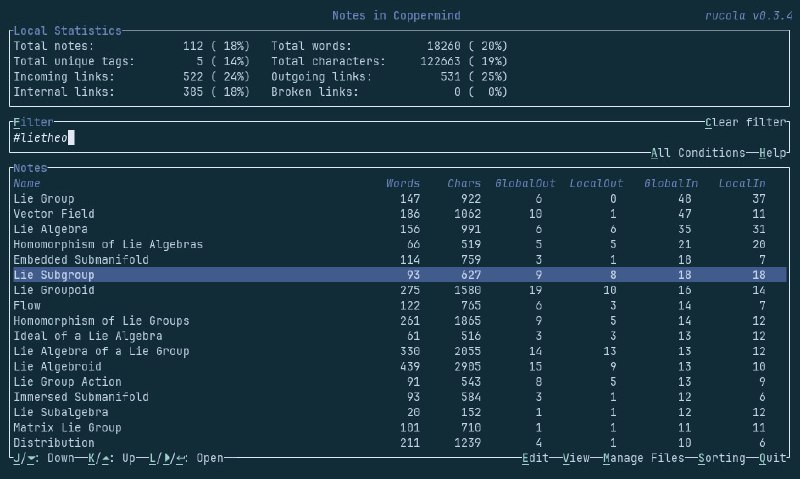Click LocalOut value 13 of Lie Algebra of a Lie Group
Image resolution: width=800 pixels, height=479 pixels.
point(610,351)
